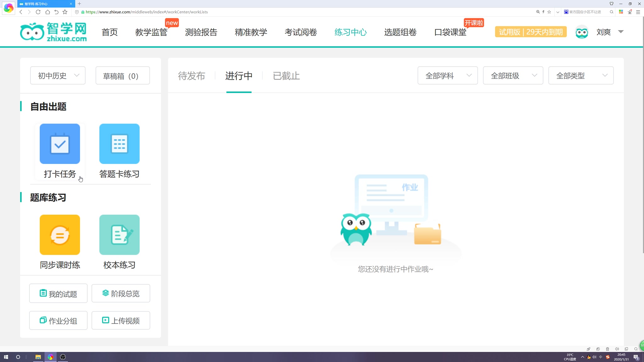The image size is (644, 362).
Task: Click the browser address bar URL
Action: pyautogui.click(x=147, y=12)
